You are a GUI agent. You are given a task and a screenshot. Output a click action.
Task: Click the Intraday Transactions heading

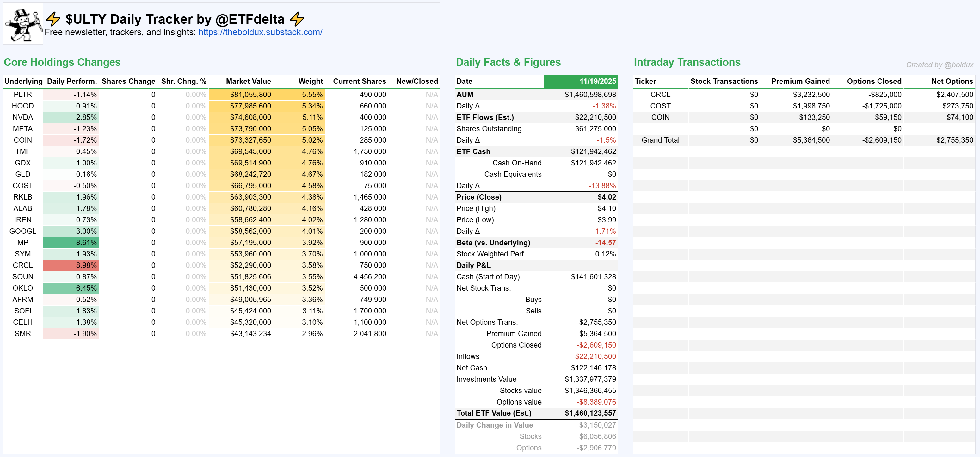pos(687,62)
